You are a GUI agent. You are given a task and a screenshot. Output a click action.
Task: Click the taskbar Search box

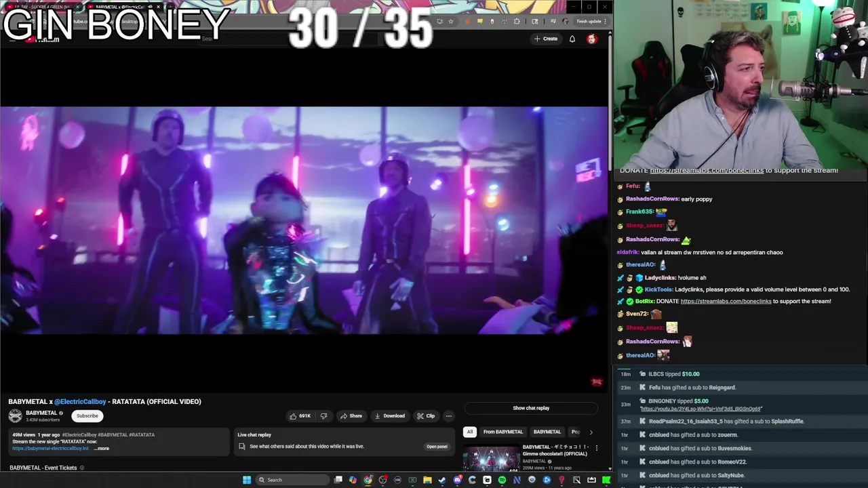pyautogui.click(x=292, y=480)
